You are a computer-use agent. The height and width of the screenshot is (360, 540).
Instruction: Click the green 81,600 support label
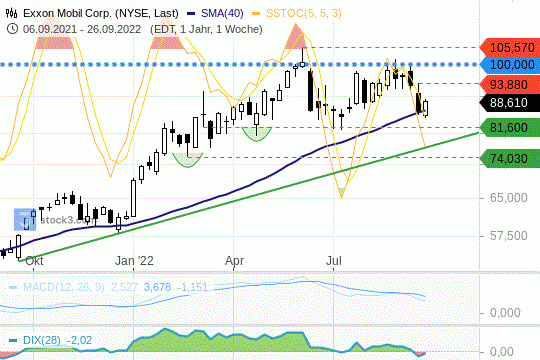click(510, 127)
